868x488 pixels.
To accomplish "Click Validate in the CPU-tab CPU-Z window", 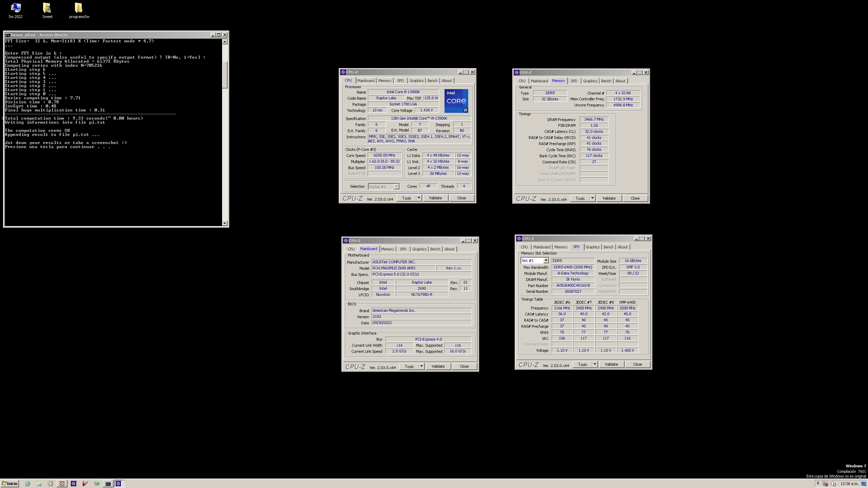I will pyautogui.click(x=435, y=198).
